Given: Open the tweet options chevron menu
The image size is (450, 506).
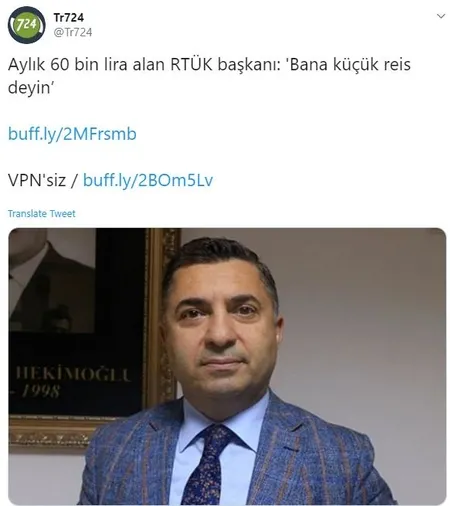Looking at the screenshot, I should coord(441,16).
